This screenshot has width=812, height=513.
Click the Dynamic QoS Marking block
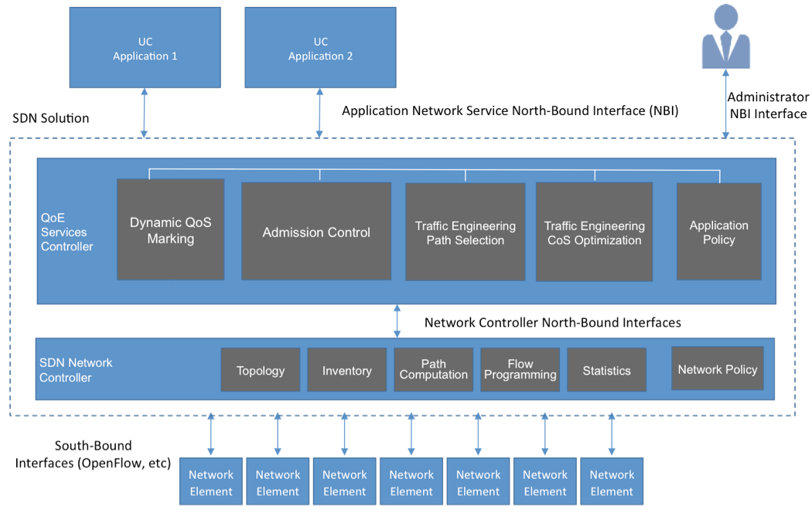coord(170,230)
